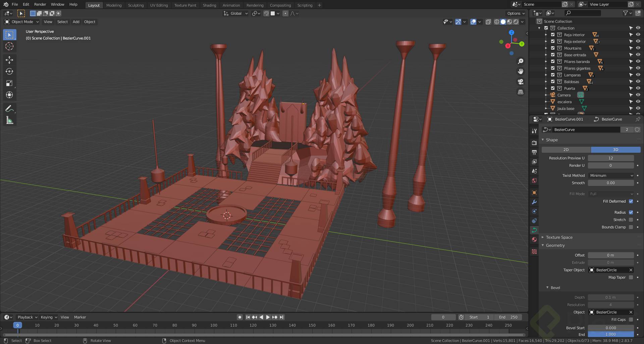Switch to the Sculpting workspace tab
This screenshot has width=644, height=344.
(136, 5)
